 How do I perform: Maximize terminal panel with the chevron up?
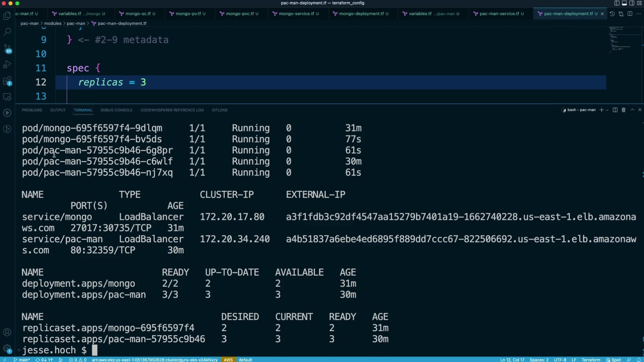click(x=632, y=110)
